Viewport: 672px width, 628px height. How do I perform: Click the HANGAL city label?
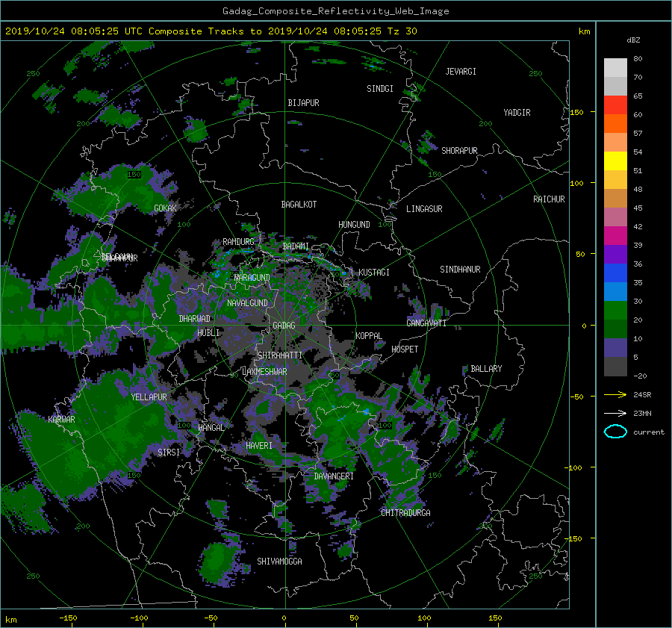[x=211, y=428]
